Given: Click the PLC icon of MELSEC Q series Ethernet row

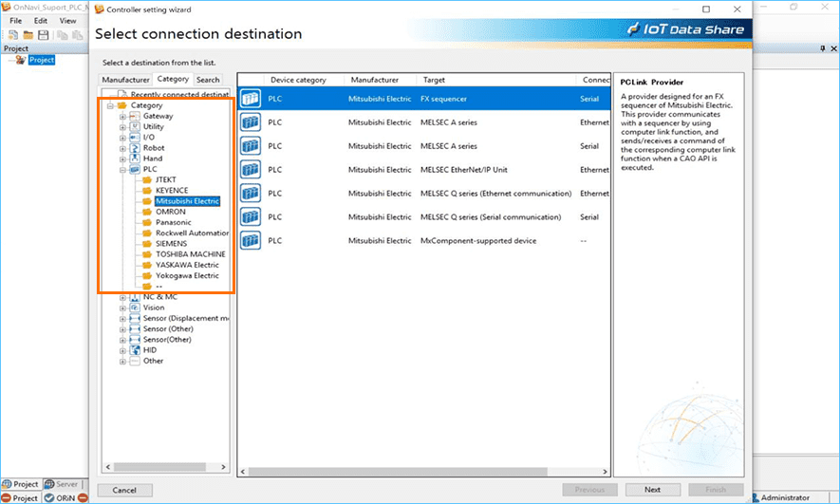Looking at the screenshot, I should pos(251,193).
